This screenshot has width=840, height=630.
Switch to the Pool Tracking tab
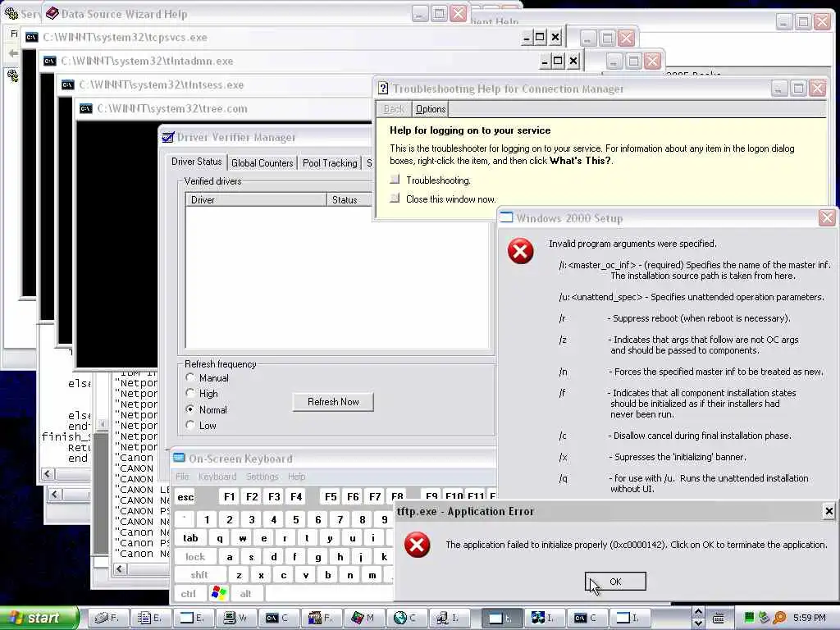330,163
